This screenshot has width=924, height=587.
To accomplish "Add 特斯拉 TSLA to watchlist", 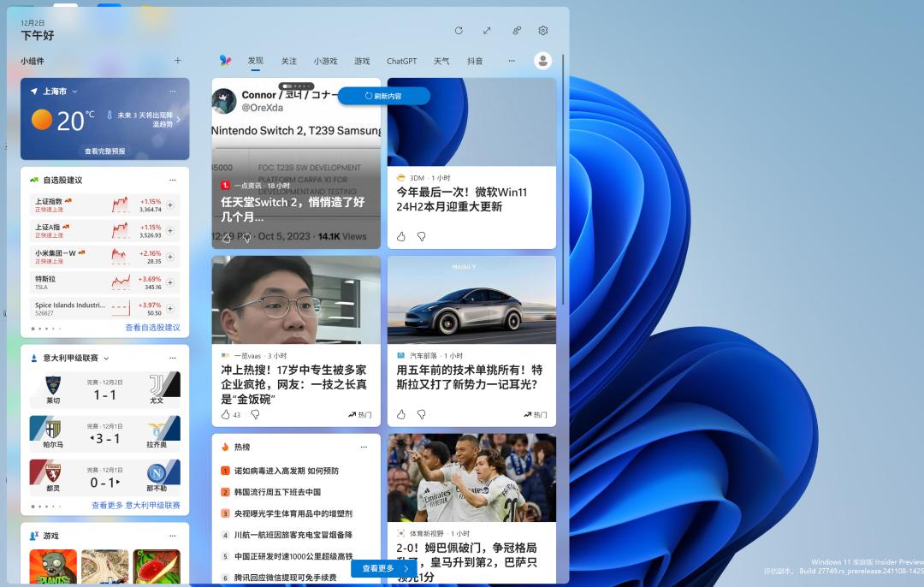I will click(x=170, y=283).
